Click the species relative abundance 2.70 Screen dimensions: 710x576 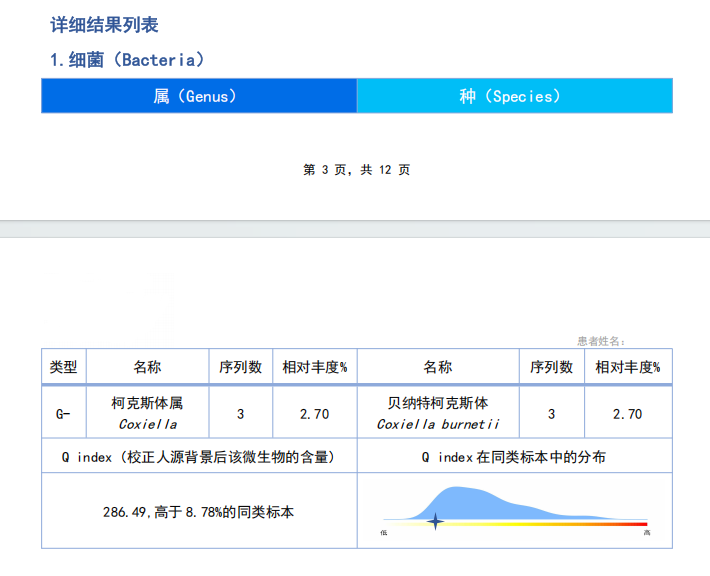point(628,414)
